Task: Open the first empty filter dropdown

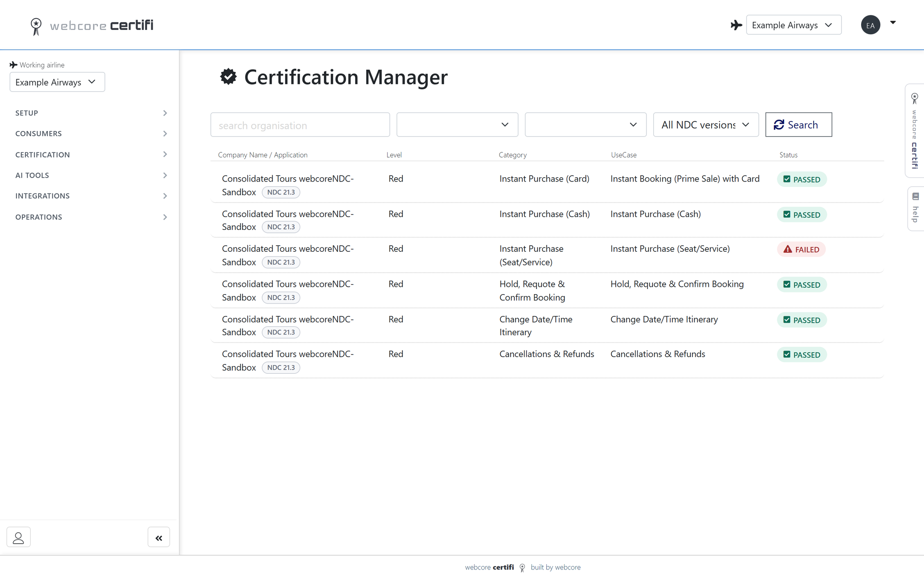Action: (457, 125)
